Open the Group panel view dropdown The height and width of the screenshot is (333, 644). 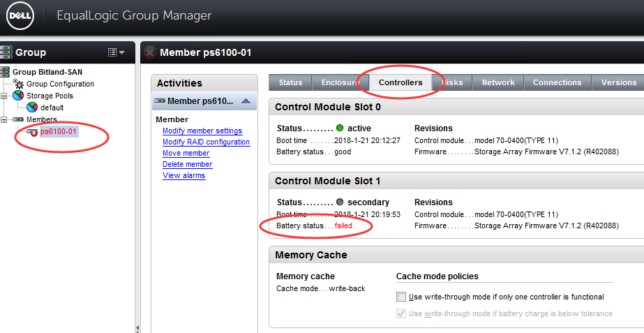tap(116, 52)
